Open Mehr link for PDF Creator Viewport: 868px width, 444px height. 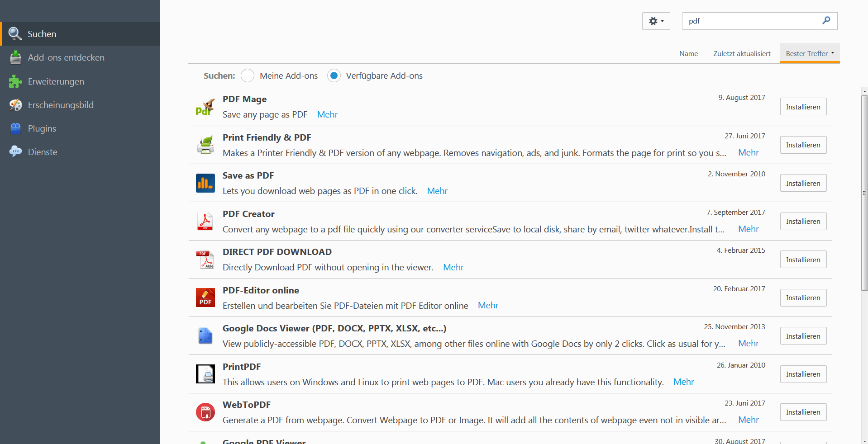tap(748, 229)
